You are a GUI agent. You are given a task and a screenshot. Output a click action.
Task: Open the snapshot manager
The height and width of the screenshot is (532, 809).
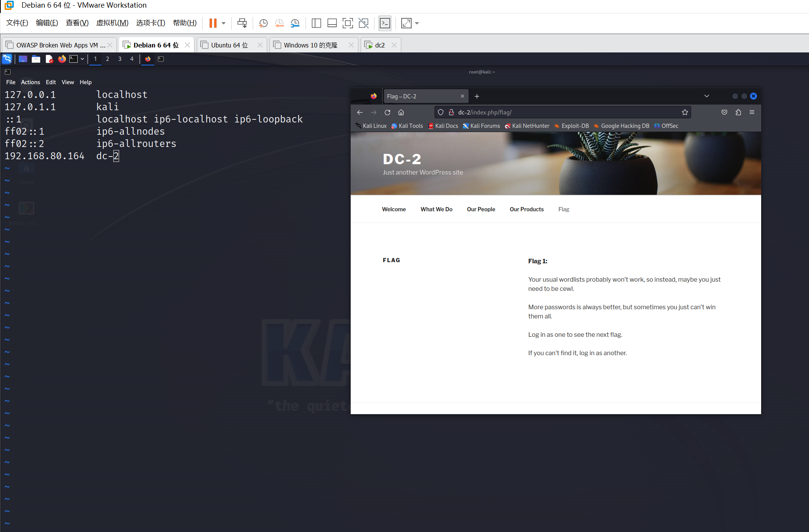point(295,23)
